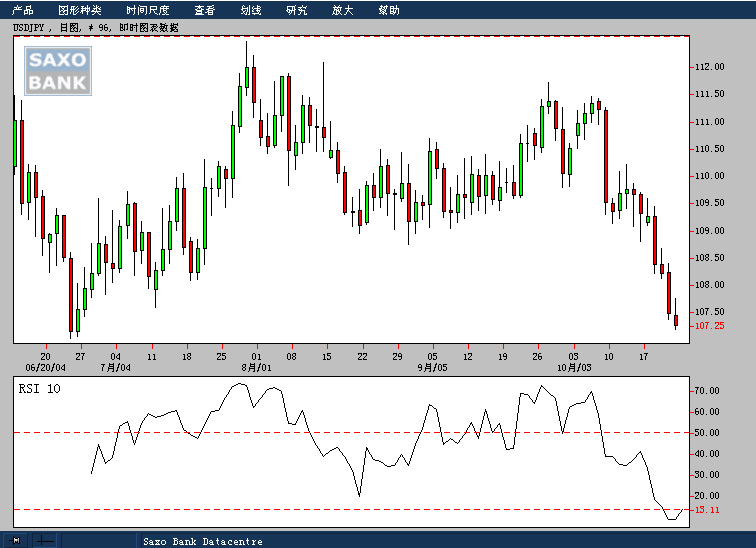Click the red 107.25 current price label
Viewport: 756px width, 548px height.
click(709, 326)
